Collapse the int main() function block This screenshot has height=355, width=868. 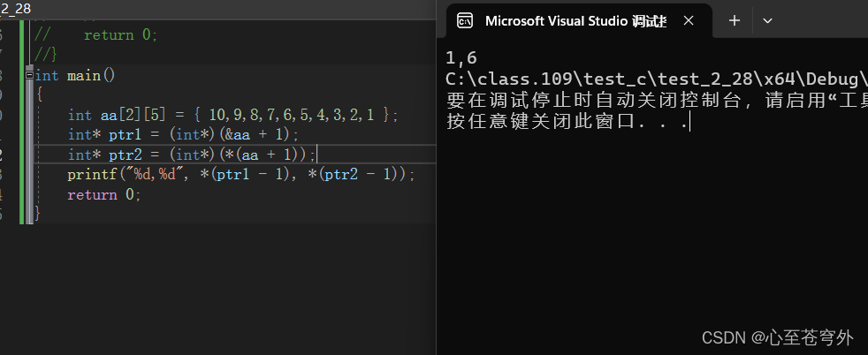pyautogui.click(x=29, y=76)
